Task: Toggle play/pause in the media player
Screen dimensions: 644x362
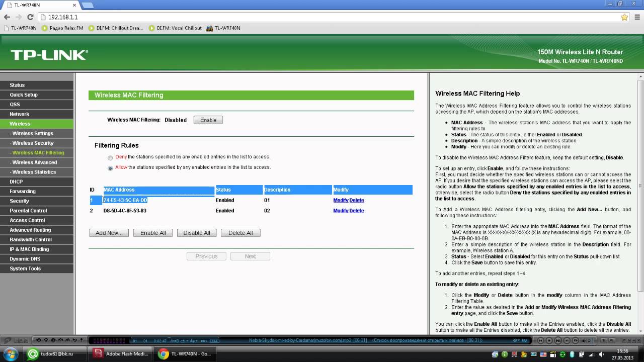Action: [x=558, y=340]
